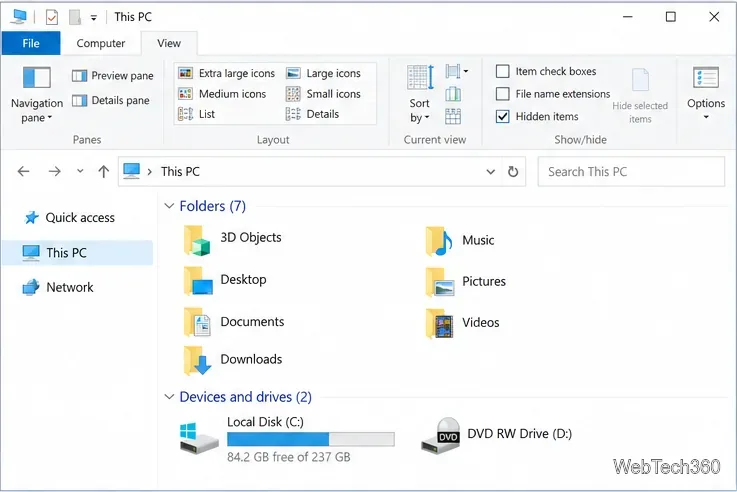
Task: Choose Extra large icons layout
Action: pos(227,73)
